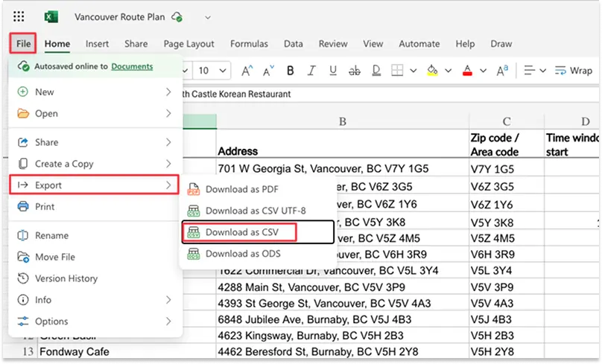This screenshot has height=364, width=602.
Task: Choose Share in the File menu
Action: [x=95, y=142]
